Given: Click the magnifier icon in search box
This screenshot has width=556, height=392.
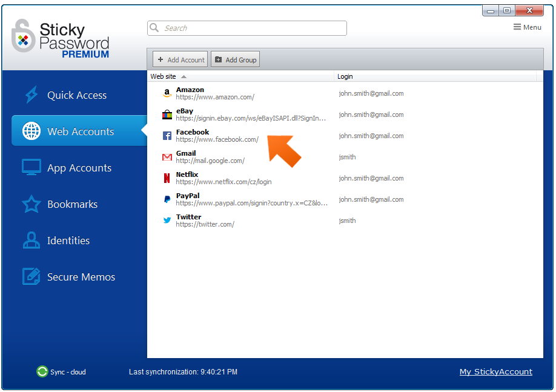Looking at the screenshot, I should coord(154,28).
